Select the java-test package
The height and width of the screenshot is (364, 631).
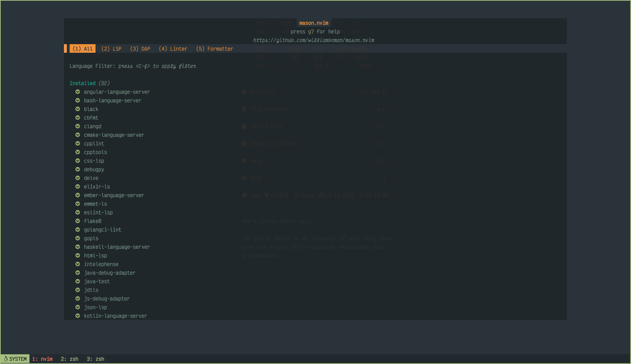point(97,281)
